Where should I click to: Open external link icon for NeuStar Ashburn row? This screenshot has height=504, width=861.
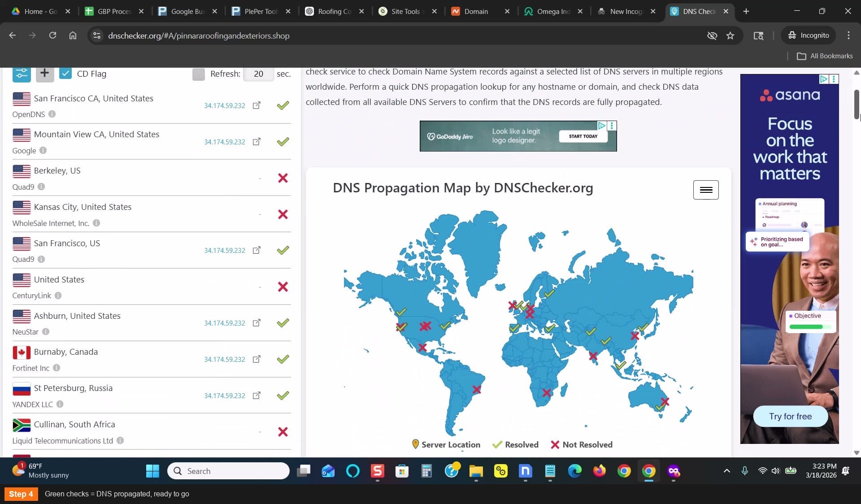pyautogui.click(x=257, y=323)
